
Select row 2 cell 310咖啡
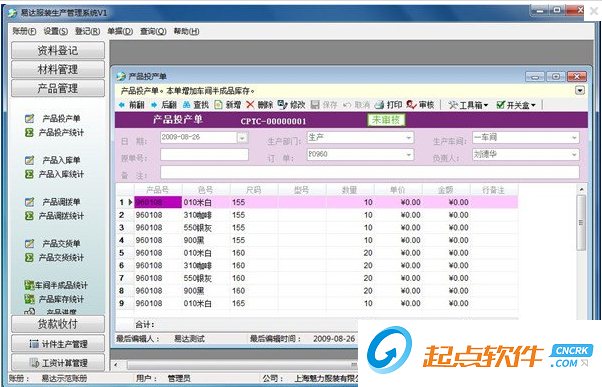[206, 215]
